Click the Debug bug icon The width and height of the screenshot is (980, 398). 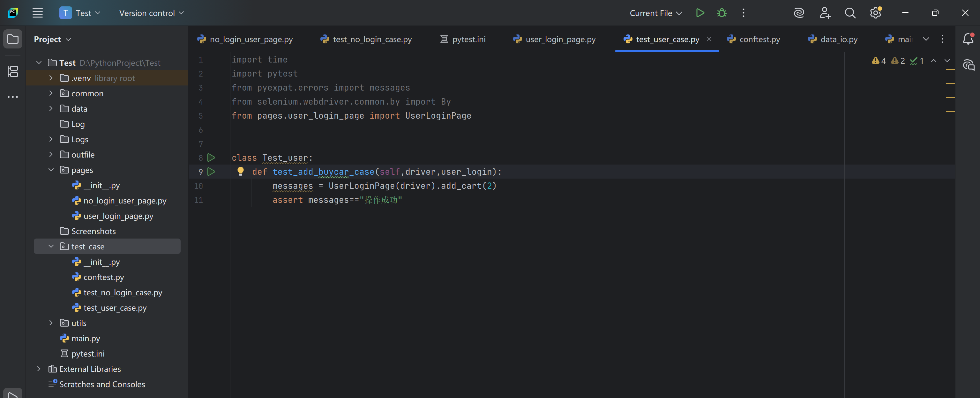click(722, 13)
